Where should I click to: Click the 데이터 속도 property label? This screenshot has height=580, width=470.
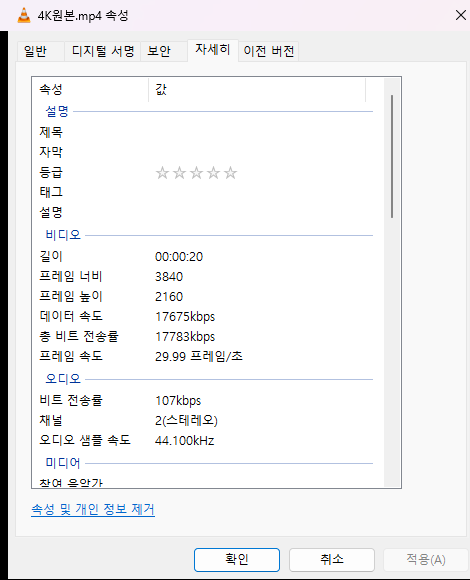click(x=71, y=316)
